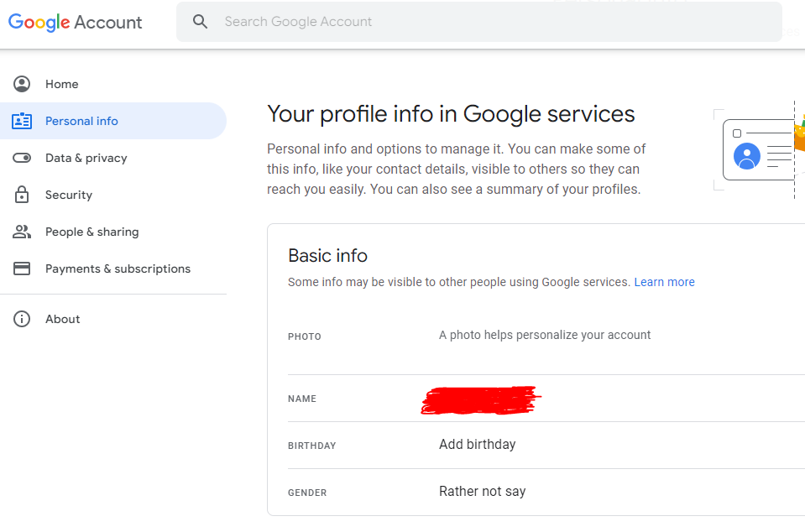
Task: Click the Rather not say gender value
Action: tap(482, 492)
